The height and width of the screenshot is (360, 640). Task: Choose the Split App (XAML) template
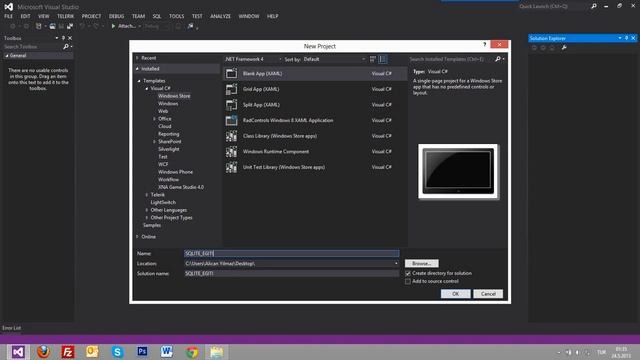(x=315, y=104)
